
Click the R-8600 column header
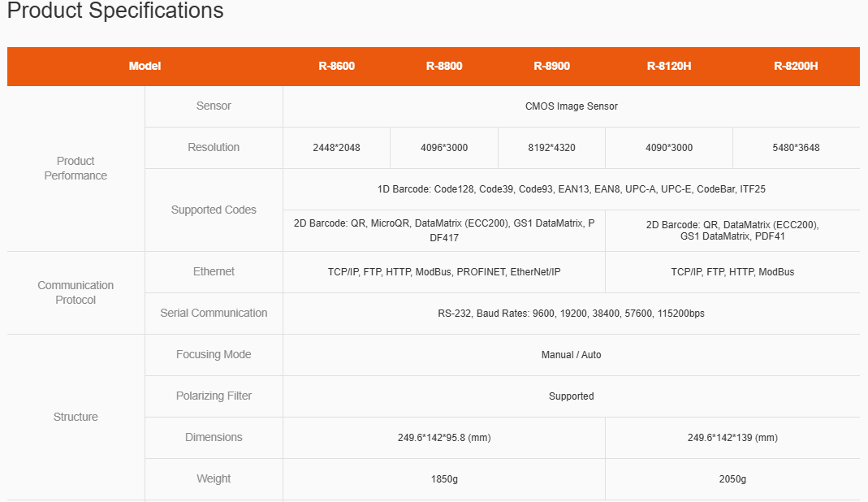coord(336,66)
